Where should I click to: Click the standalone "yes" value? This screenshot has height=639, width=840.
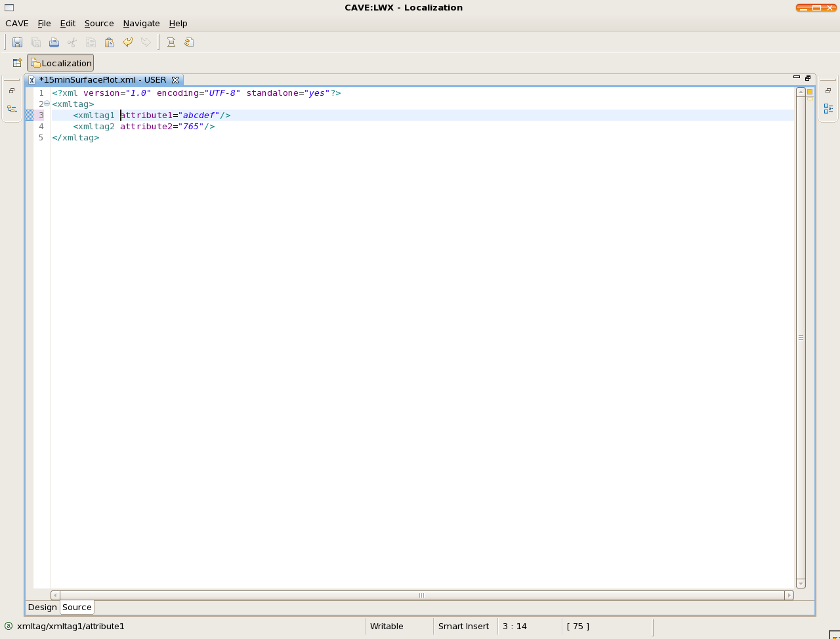[317, 93]
